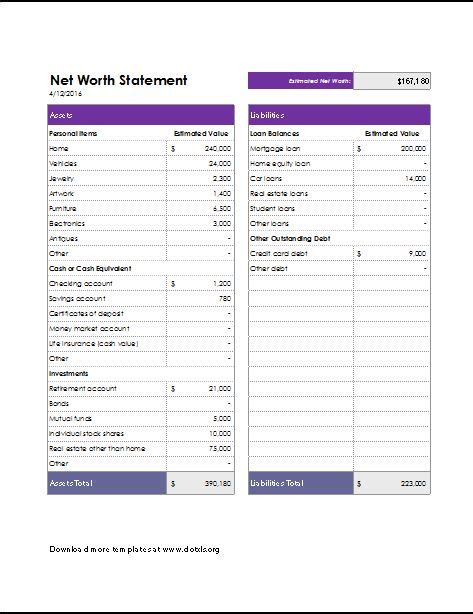This screenshot has height=614, width=473.
Task: Click the Savings account value 780
Action: tap(225, 299)
